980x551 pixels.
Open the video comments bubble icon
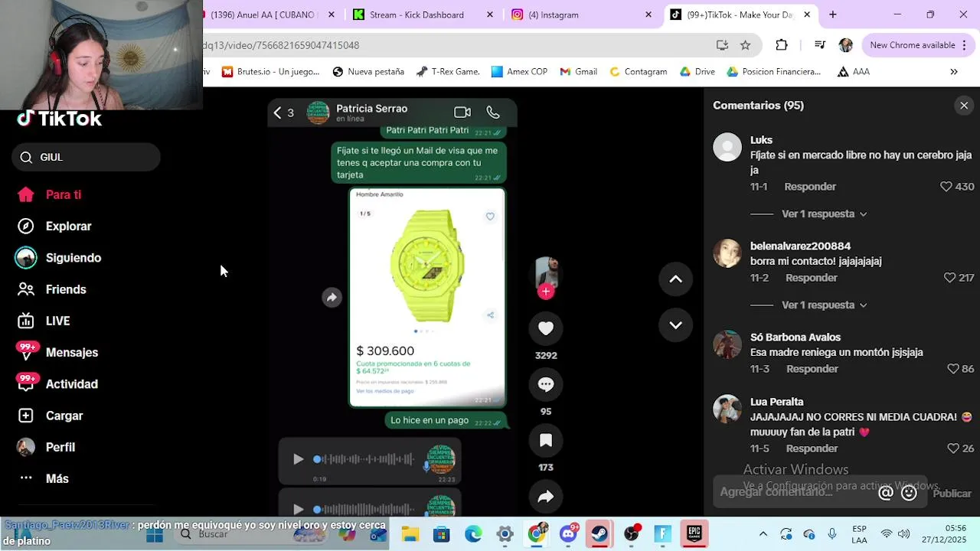click(x=546, y=384)
